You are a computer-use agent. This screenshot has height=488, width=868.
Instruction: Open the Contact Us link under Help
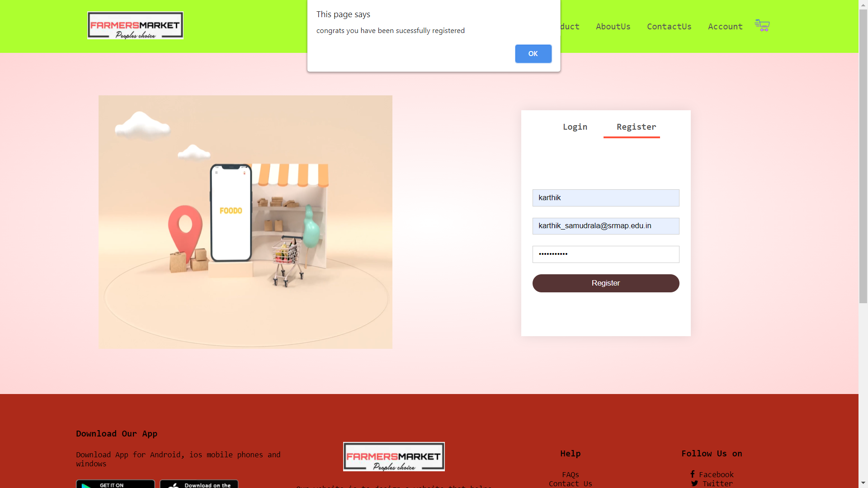(570, 483)
